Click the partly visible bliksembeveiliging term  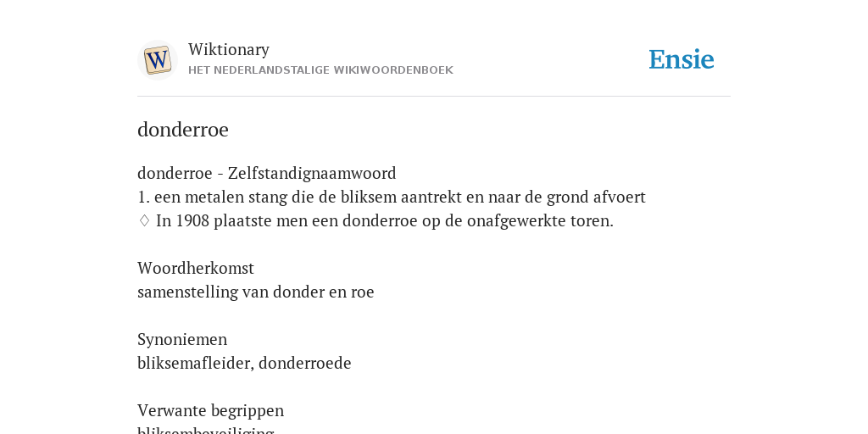pos(205,430)
